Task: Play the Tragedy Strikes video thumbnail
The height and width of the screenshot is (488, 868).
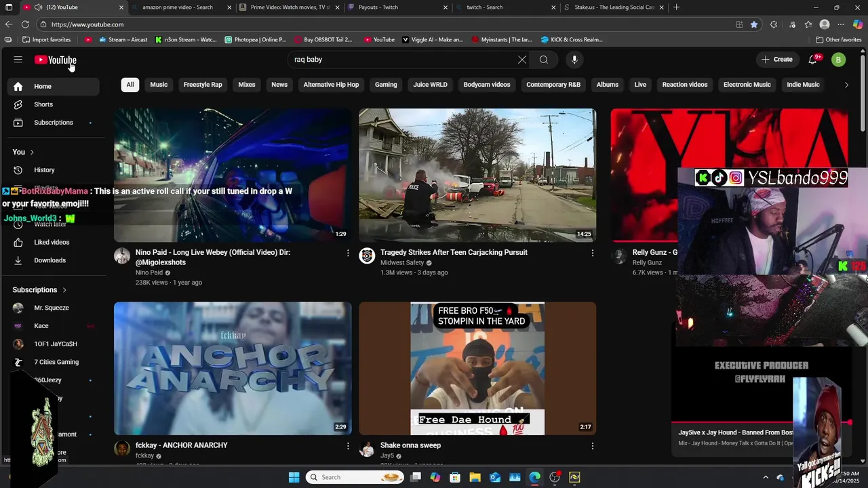Action: (x=477, y=175)
